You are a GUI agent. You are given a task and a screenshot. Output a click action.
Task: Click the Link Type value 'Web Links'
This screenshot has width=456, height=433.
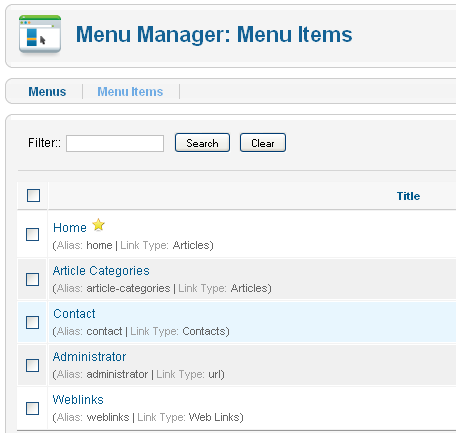tap(214, 417)
